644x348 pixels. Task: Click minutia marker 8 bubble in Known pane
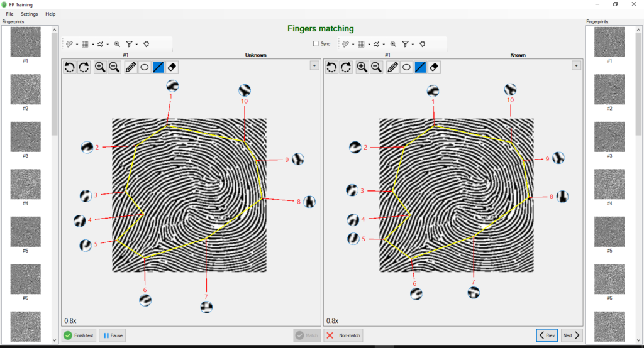(562, 197)
